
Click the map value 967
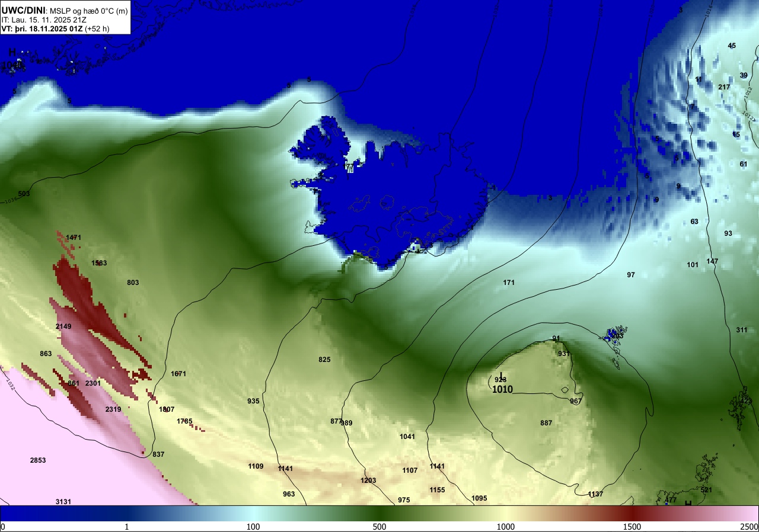tap(576, 401)
